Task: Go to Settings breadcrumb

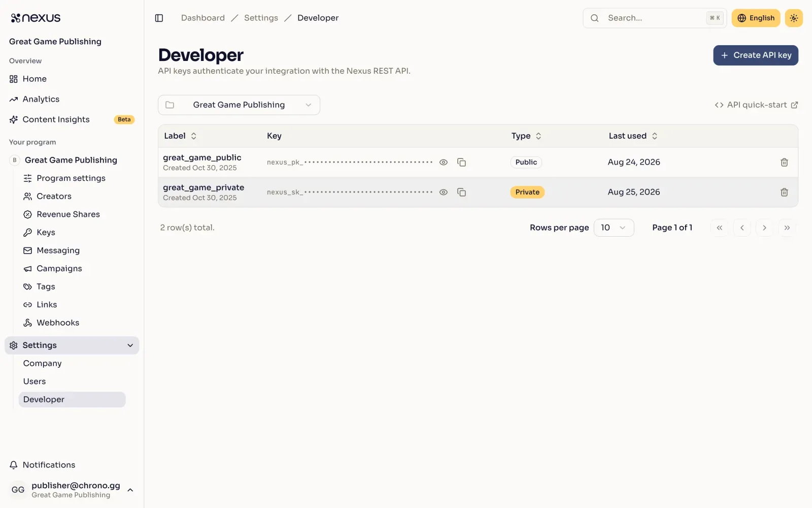Action: (x=261, y=18)
